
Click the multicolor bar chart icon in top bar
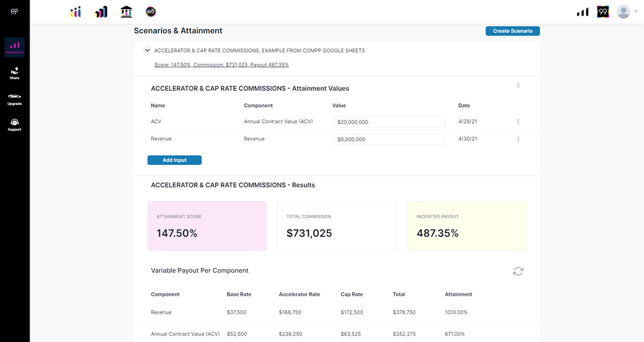(x=101, y=12)
